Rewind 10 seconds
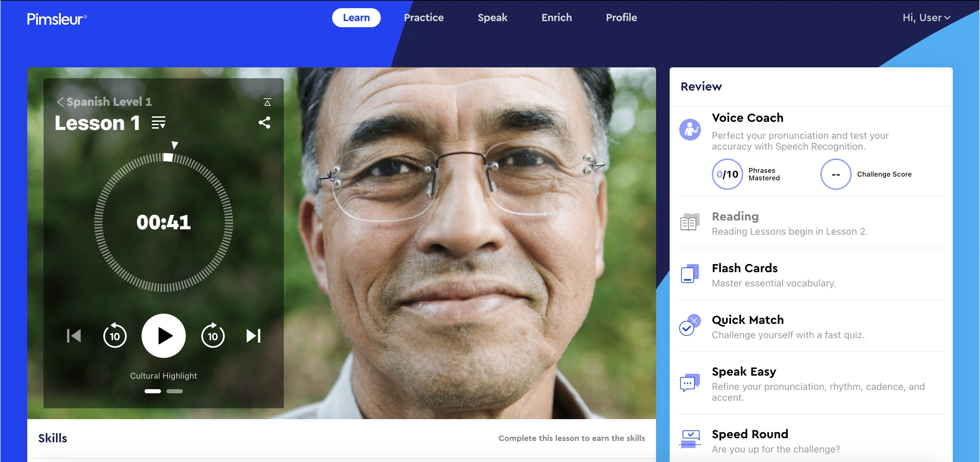Image resolution: width=980 pixels, height=462 pixels. 115,336
